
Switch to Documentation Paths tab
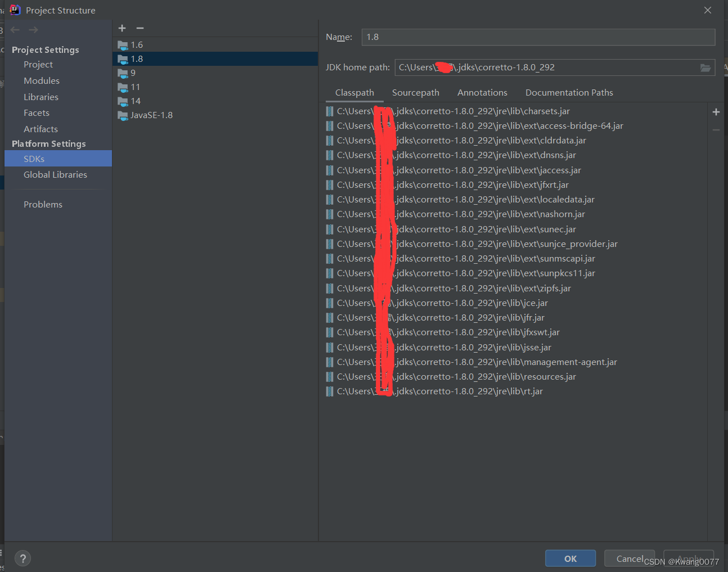(x=569, y=93)
